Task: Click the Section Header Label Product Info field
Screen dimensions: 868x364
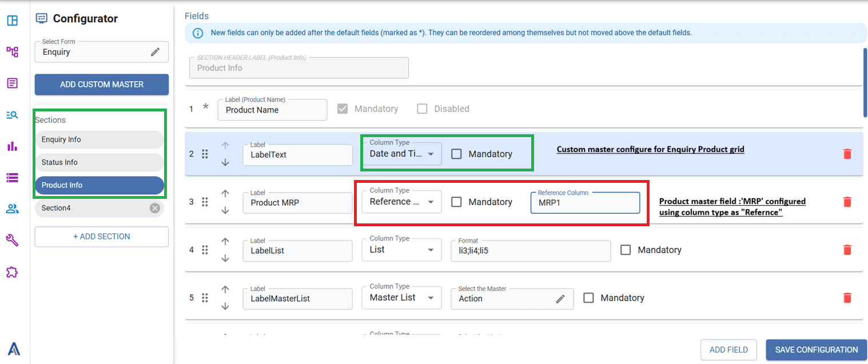Action: pyautogui.click(x=299, y=67)
